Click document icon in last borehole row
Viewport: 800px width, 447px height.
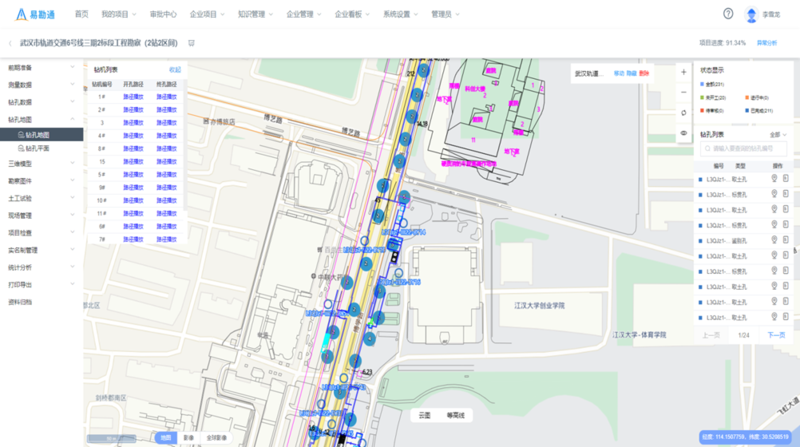pyautogui.click(x=786, y=317)
